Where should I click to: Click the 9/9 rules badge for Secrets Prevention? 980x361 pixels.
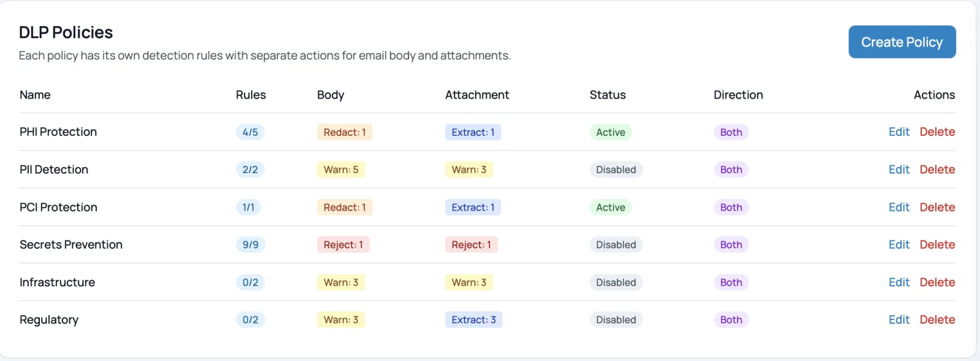pos(250,245)
